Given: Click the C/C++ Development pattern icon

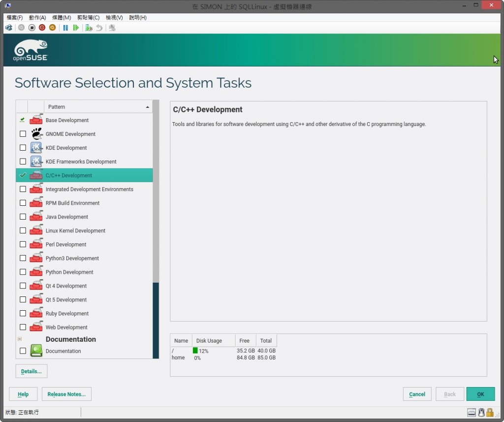Looking at the screenshot, I should tap(36, 175).
